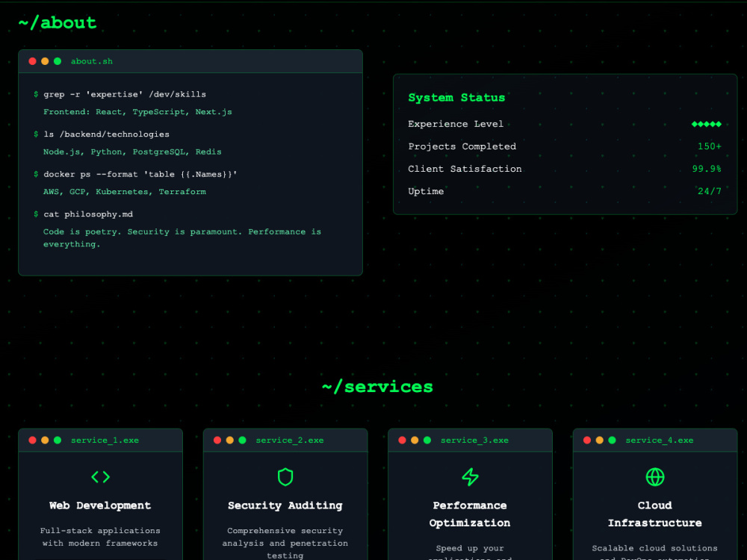
Task: Click the about.sh window title
Action: (x=92, y=61)
